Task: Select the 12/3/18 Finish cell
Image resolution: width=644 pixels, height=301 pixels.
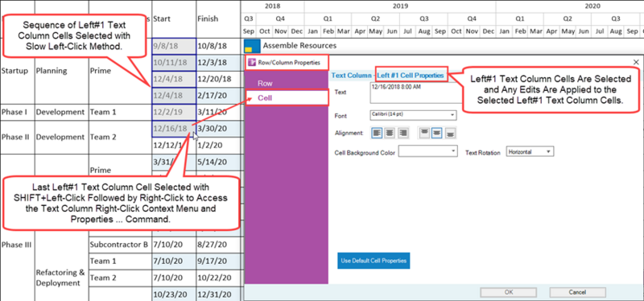Action: point(218,63)
